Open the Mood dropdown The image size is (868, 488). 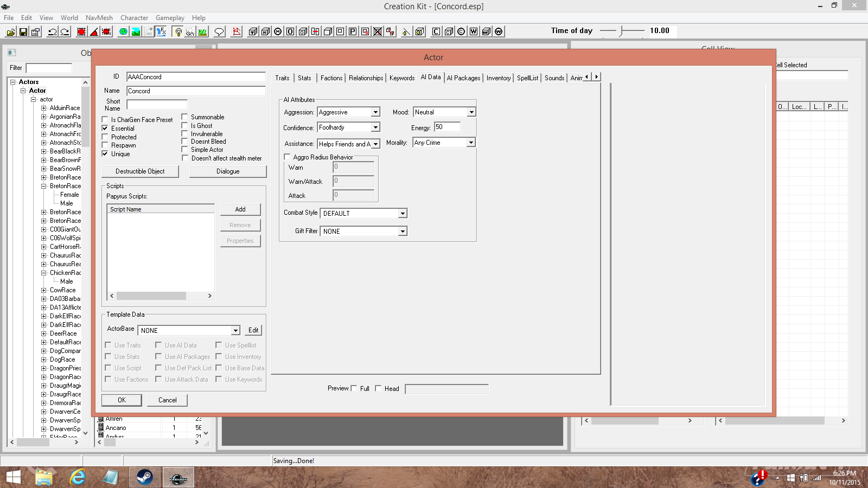pyautogui.click(x=471, y=112)
